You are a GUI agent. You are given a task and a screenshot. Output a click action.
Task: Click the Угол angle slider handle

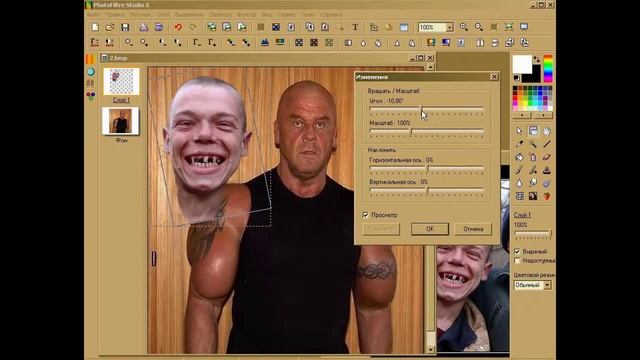coord(422,109)
